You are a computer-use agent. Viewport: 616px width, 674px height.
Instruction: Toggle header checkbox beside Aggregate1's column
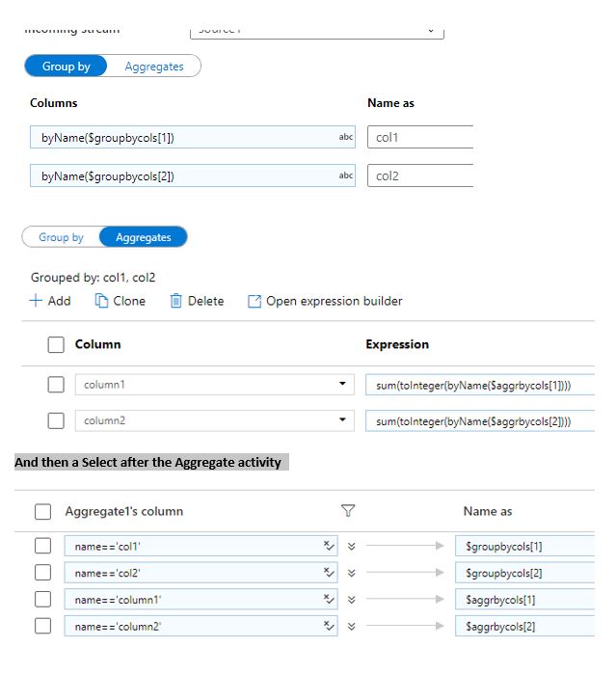[x=42, y=511]
